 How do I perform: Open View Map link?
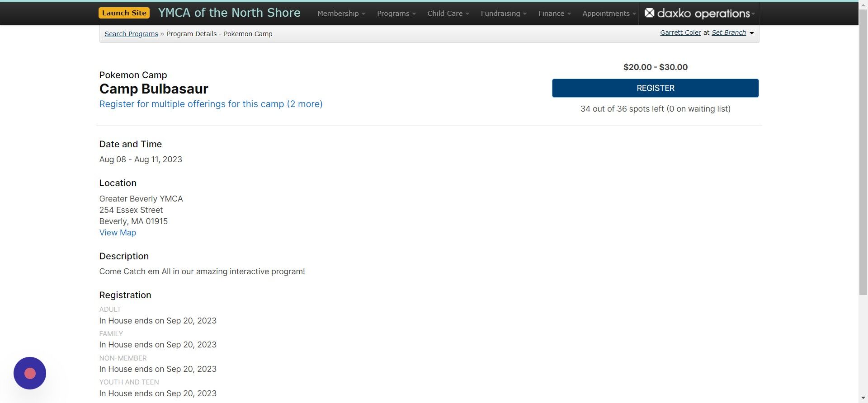point(118,233)
